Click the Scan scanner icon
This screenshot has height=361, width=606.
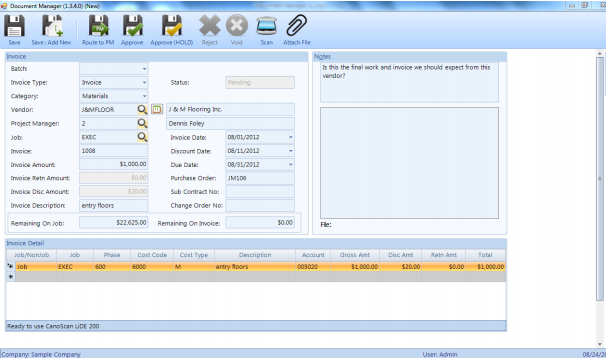(267, 26)
